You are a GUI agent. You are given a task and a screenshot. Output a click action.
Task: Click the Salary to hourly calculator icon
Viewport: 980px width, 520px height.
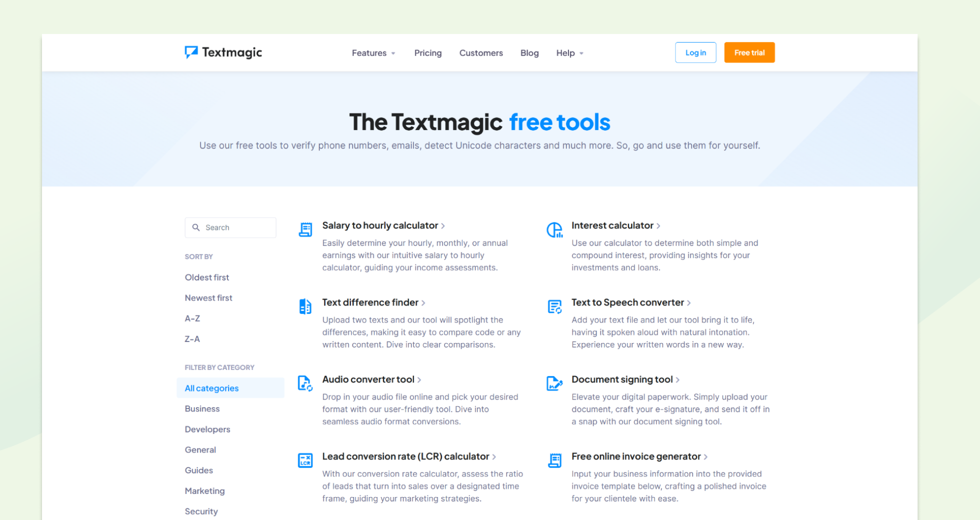point(305,229)
